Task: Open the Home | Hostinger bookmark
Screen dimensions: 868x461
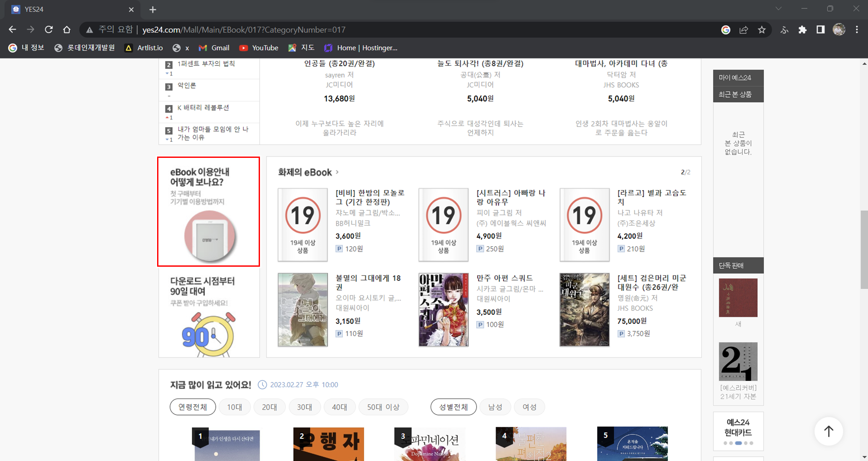Action: click(x=361, y=48)
